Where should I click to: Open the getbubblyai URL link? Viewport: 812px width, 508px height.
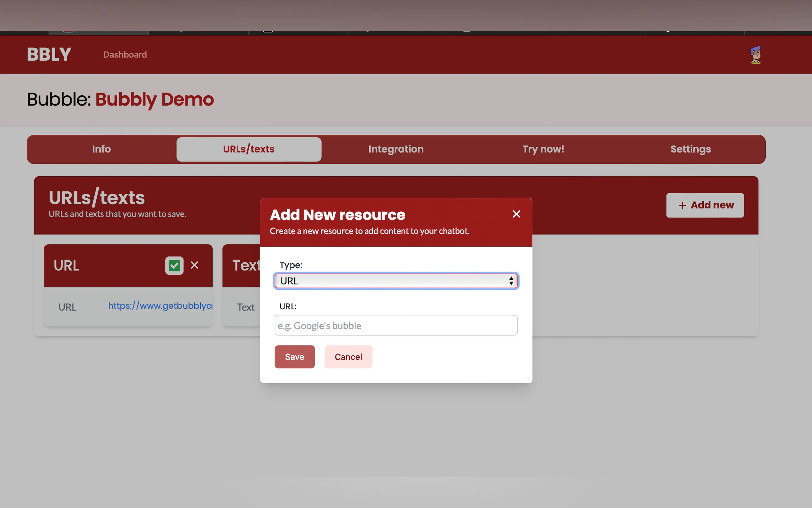coord(160,306)
